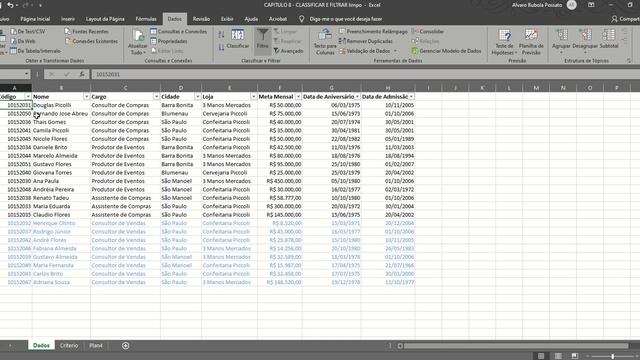Open Planilha de Previsão
Screen dimensions: 640x360
[531, 42]
